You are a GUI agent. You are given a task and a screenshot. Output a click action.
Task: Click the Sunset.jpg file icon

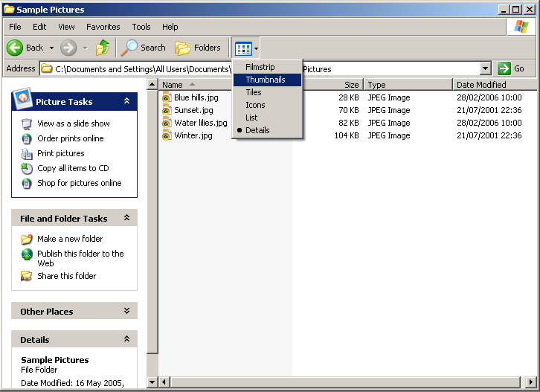click(x=167, y=110)
